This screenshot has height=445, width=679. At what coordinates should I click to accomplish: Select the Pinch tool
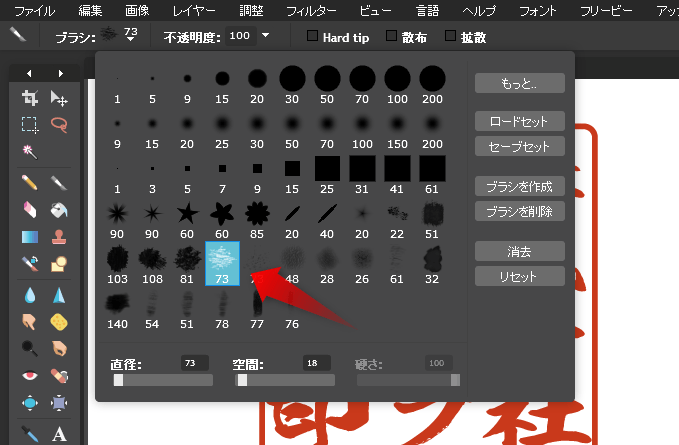click(59, 403)
